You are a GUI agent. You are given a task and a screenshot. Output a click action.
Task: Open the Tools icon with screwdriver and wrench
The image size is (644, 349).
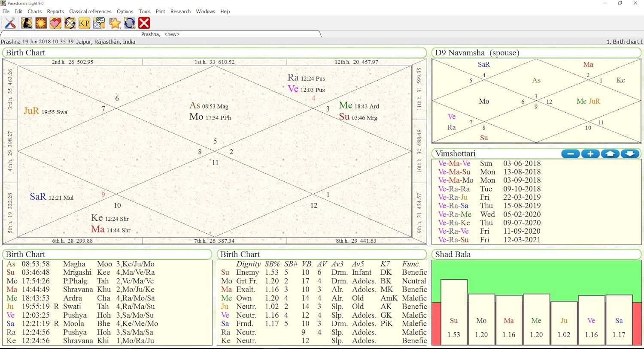point(10,23)
